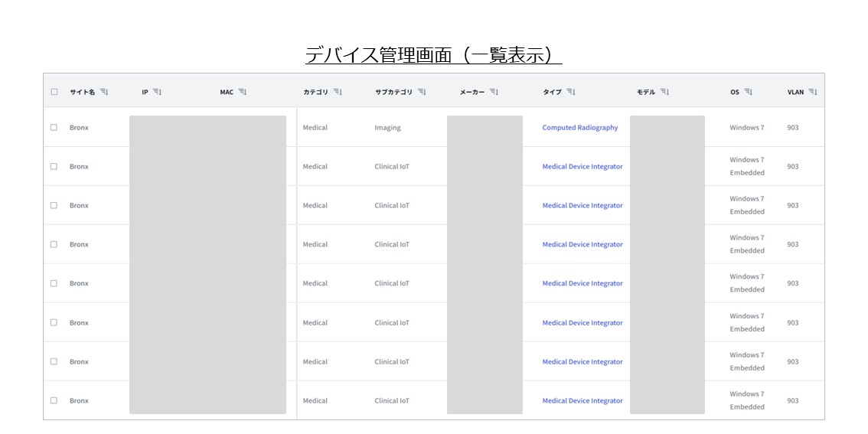Image resolution: width=868 pixels, height=434 pixels.
Task: Click the サブカテゴリ column sort icon
Action: click(422, 92)
